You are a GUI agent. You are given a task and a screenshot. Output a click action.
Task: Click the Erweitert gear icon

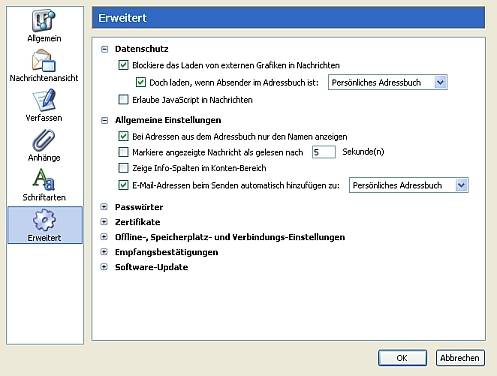click(x=44, y=220)
